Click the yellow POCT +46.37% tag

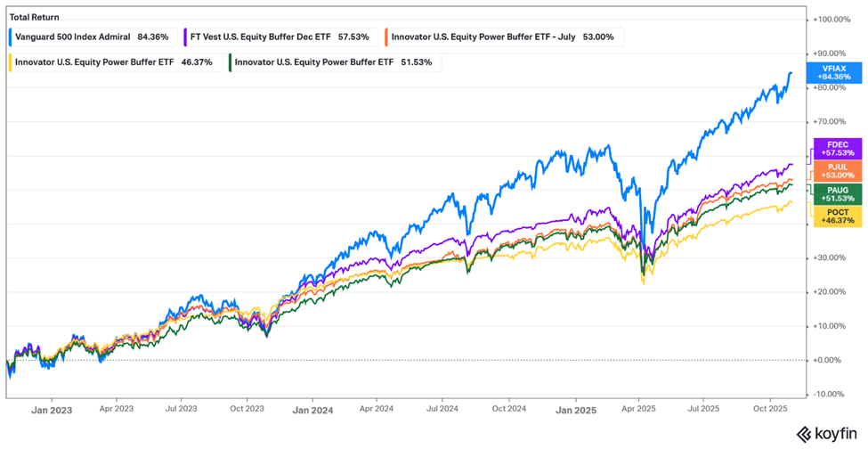click(837, 215)
